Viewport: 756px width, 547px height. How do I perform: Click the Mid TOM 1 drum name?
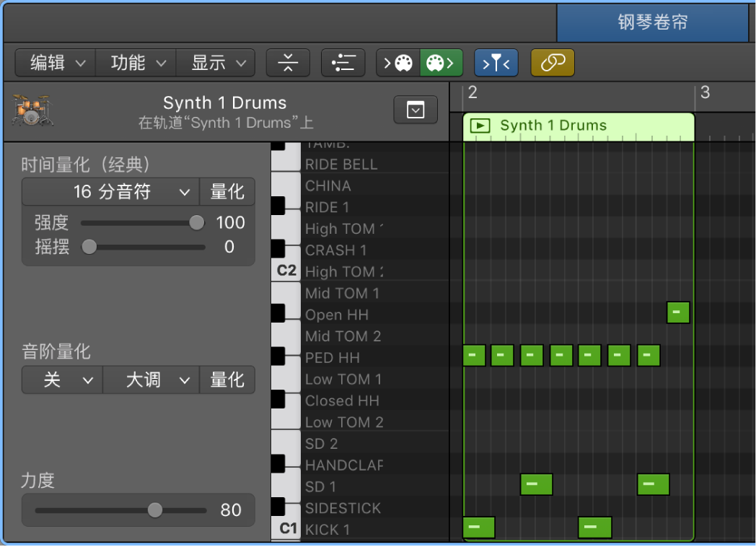pos(343,293)
